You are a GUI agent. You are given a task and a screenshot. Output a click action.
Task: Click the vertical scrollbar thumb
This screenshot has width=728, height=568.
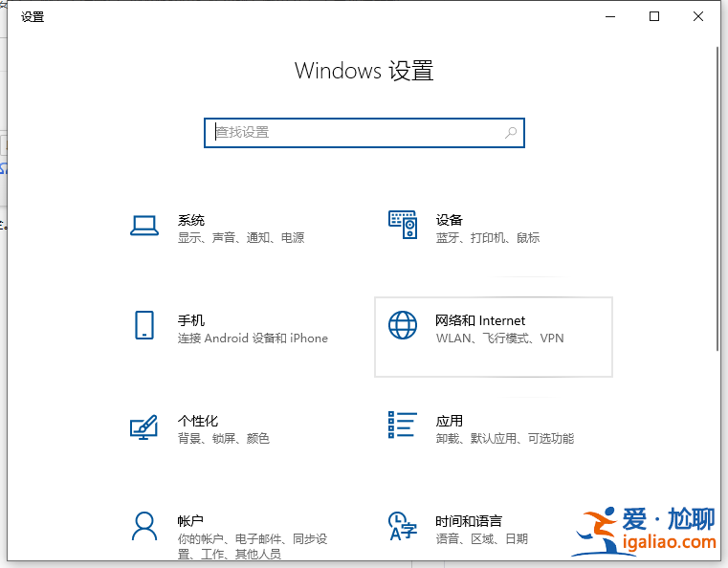[717, 198]
